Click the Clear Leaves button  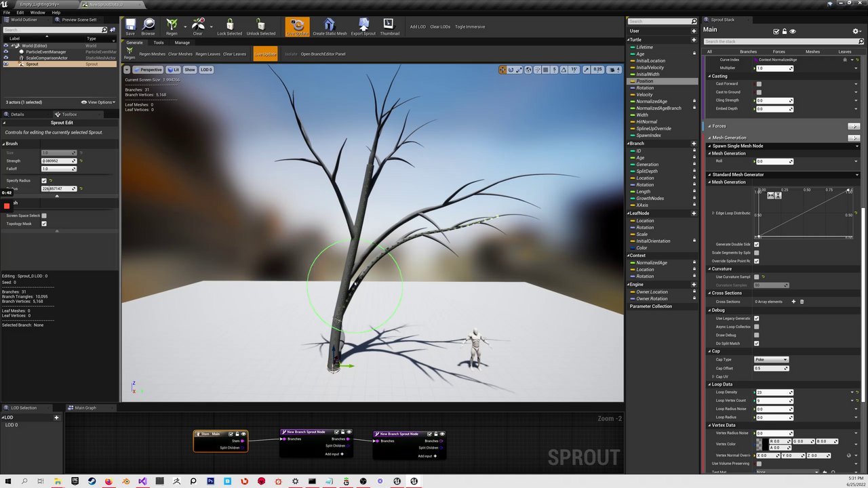point(235,54)
